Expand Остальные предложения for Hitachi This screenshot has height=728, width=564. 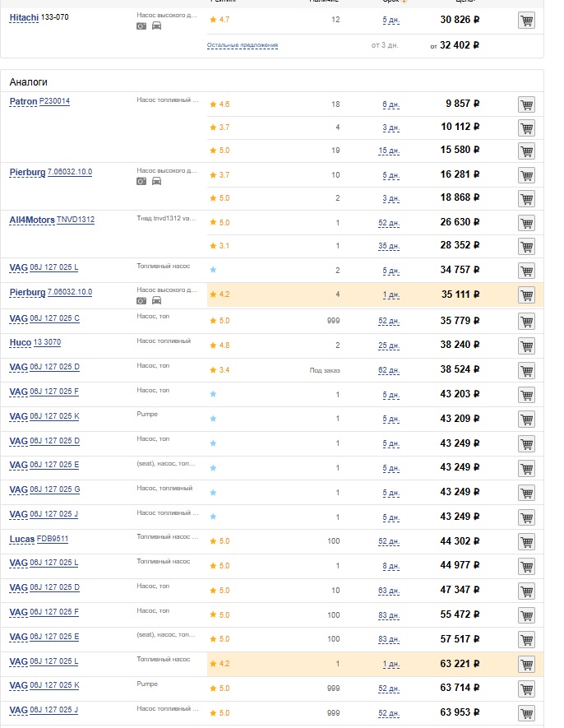[243, 45]
